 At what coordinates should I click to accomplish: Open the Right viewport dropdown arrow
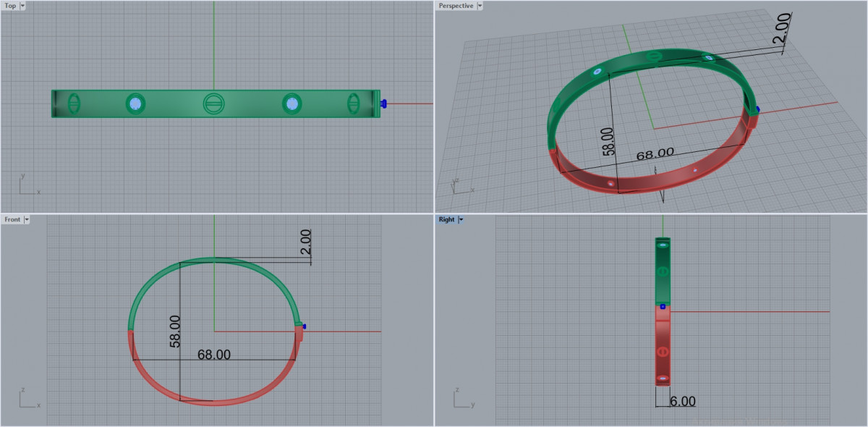461,219
